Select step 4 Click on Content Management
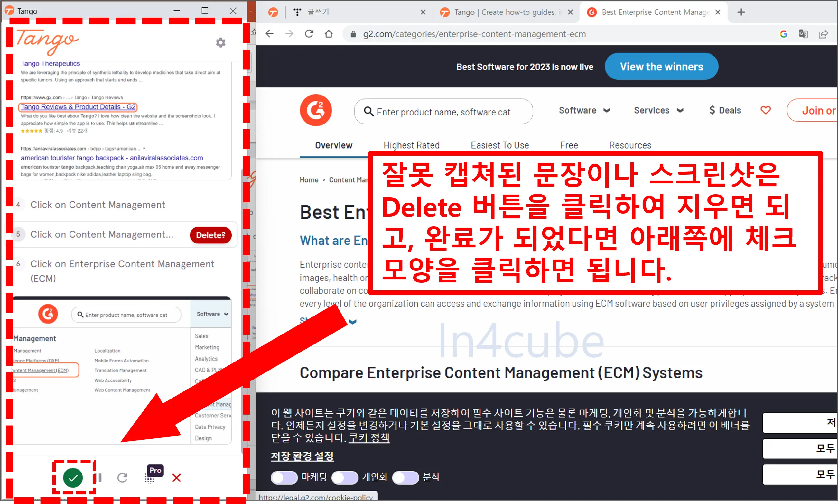 click(98, 205)
